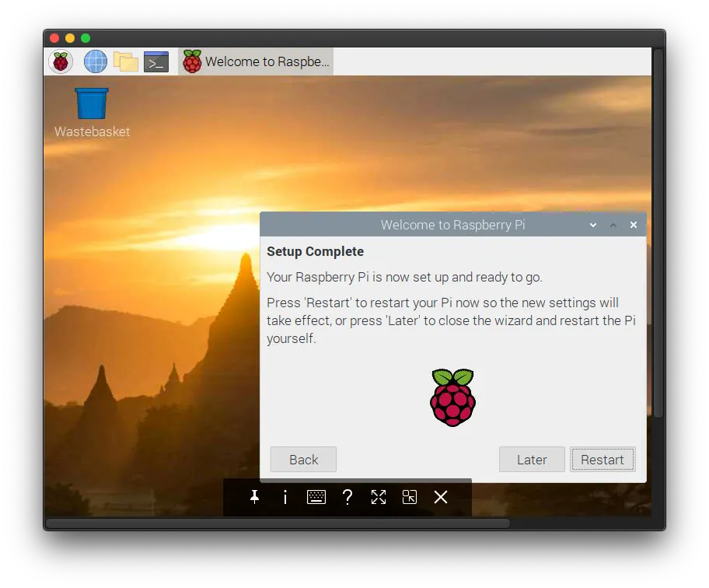Open the Wastebasket on the desktop
The height and width of the screenshot is (588, 709).
pos(91,102)
